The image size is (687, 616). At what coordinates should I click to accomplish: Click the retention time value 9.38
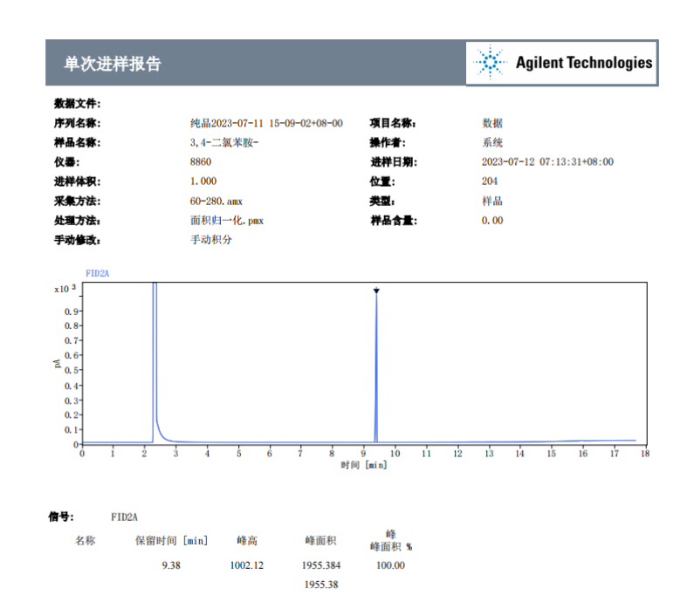click(171, 565)
